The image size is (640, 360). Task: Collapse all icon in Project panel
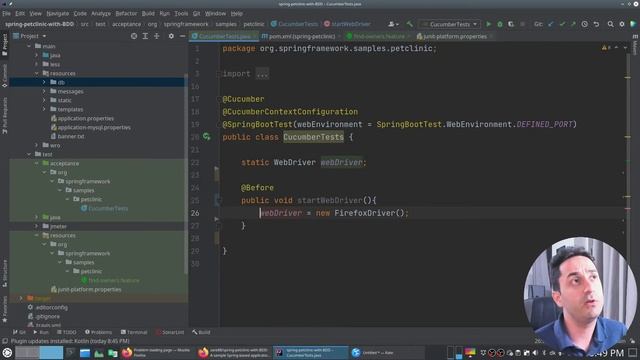[156, 36]
